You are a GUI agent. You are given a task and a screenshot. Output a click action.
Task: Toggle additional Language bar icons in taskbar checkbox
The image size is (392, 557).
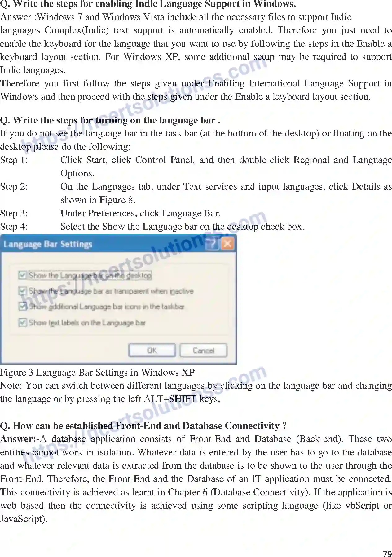(x=22, y=307)
